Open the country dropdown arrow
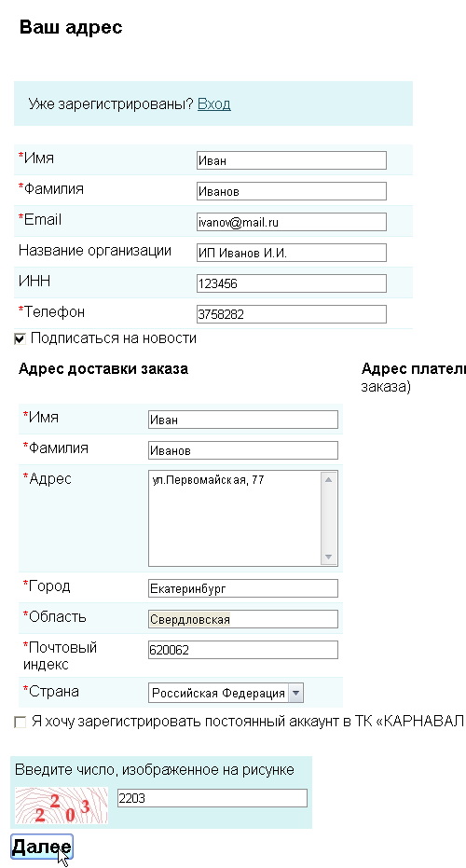 [296, 693]
